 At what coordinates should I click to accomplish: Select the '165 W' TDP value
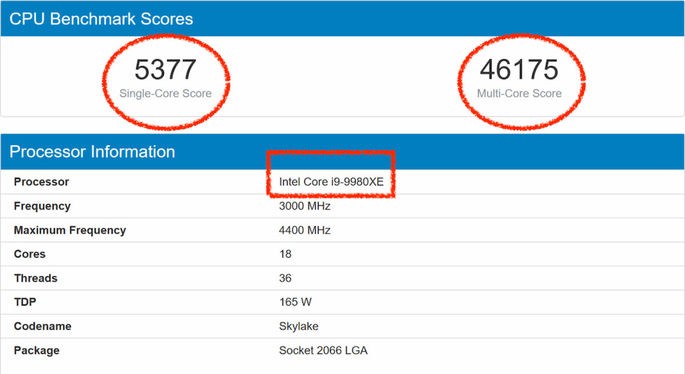point(296,302)
